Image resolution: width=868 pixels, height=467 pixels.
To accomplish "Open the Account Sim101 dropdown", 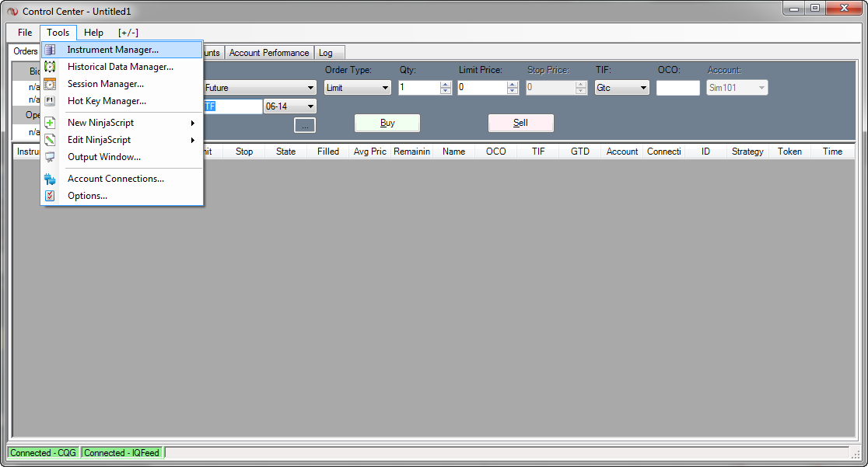I will 737,88.
